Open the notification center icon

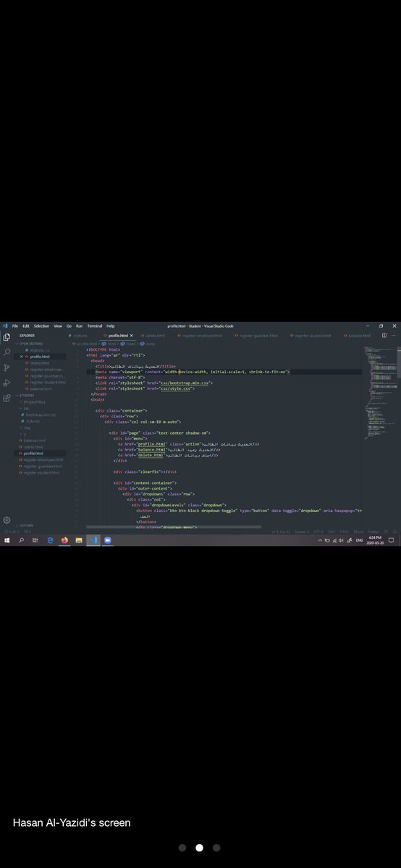(391, 540)
